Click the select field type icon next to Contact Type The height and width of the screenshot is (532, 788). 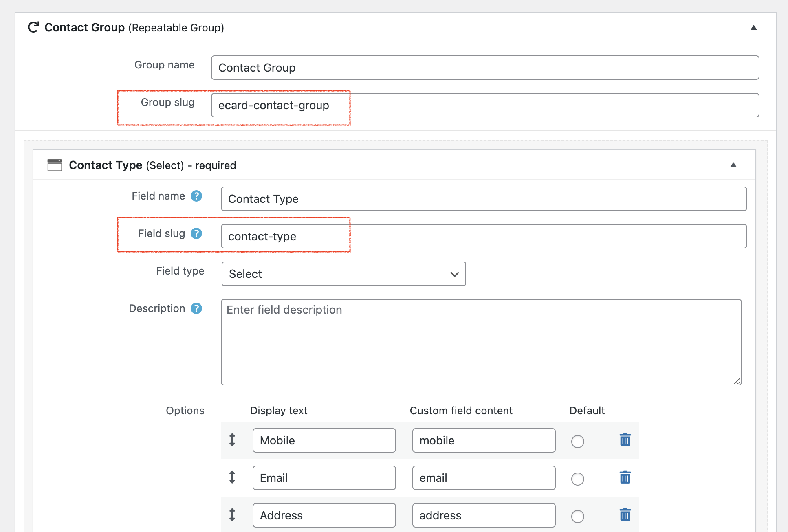[x=55, y=165]
